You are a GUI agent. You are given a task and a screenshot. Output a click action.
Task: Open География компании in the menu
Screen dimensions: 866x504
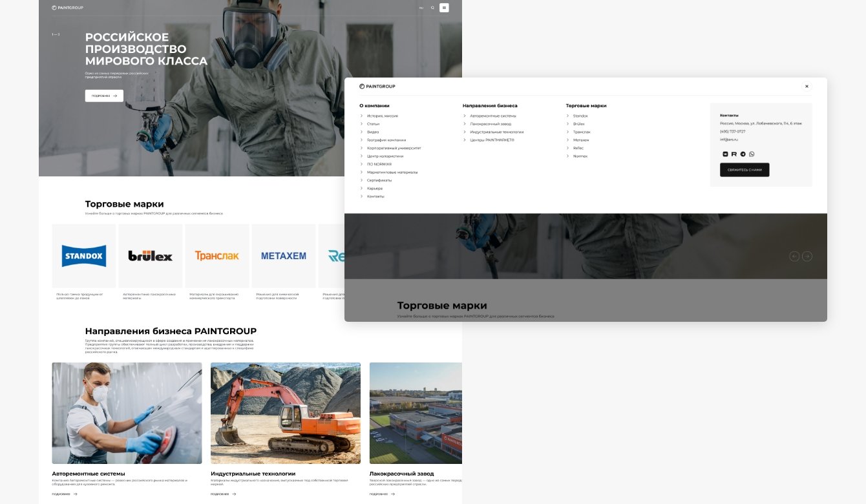click(386, 140)
